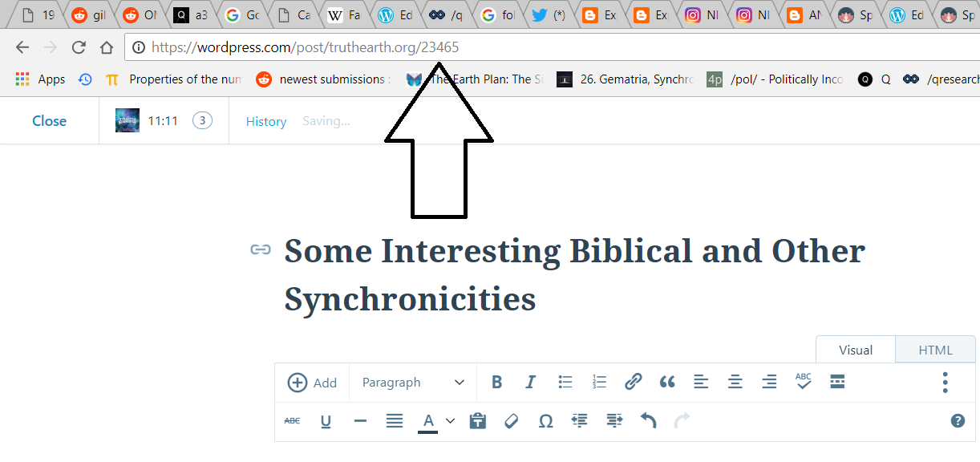Select the Visual editor tab

click(856, 350)
